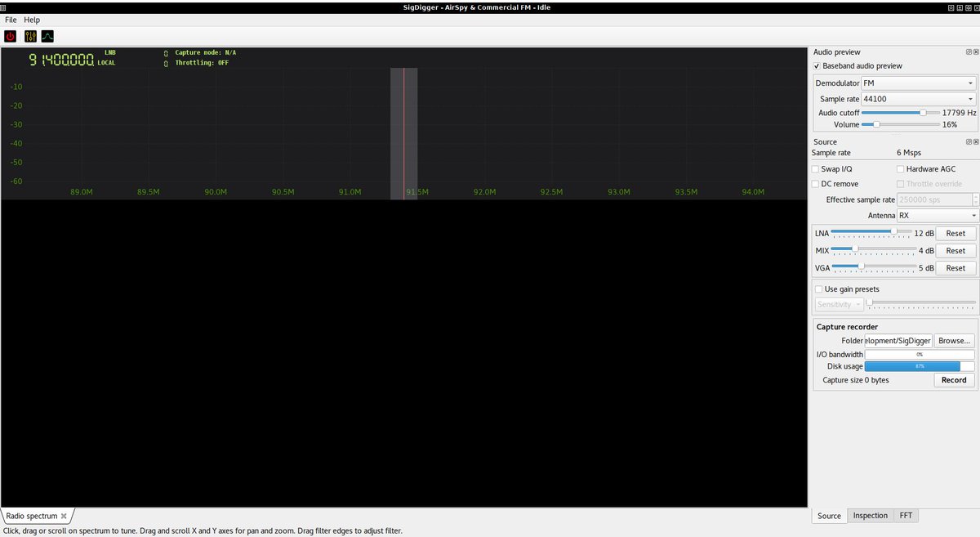Open the Antenna dropdown showing RX
This screenshot has width=980, height=537.
tap(938, 215)
